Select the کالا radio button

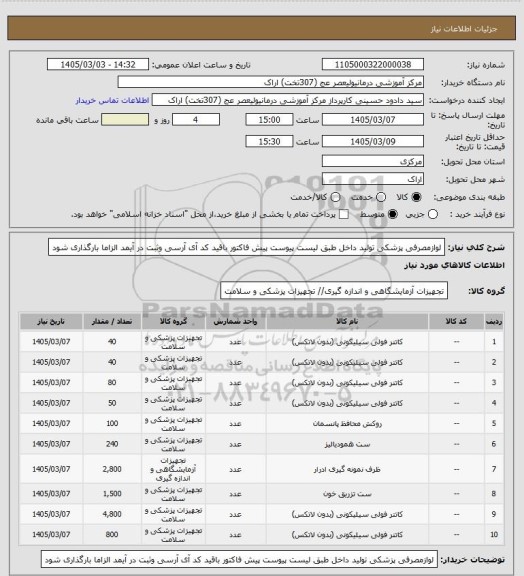click(416, 197)
